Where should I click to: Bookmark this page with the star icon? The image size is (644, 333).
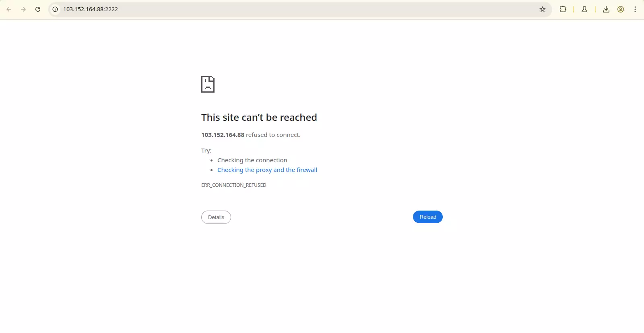point(543,9)
